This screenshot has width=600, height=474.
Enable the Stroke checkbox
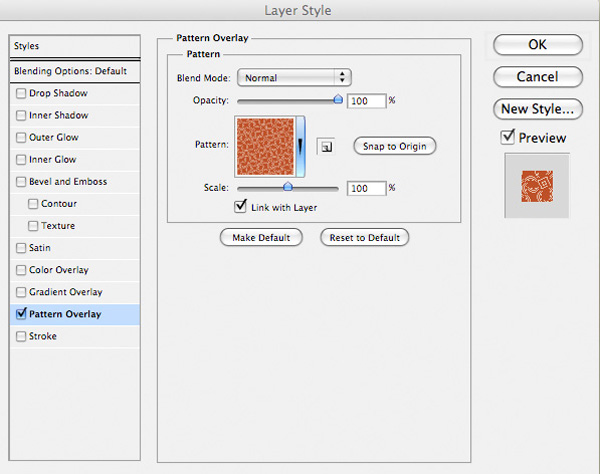(21, 337)
